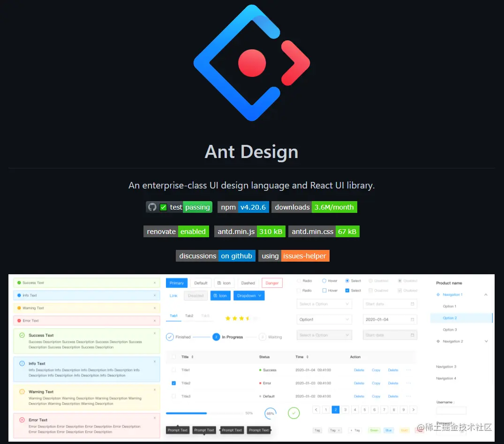Close the one-line Error Text alert
This screenshot has width=504, height=444.
point(155,321)
